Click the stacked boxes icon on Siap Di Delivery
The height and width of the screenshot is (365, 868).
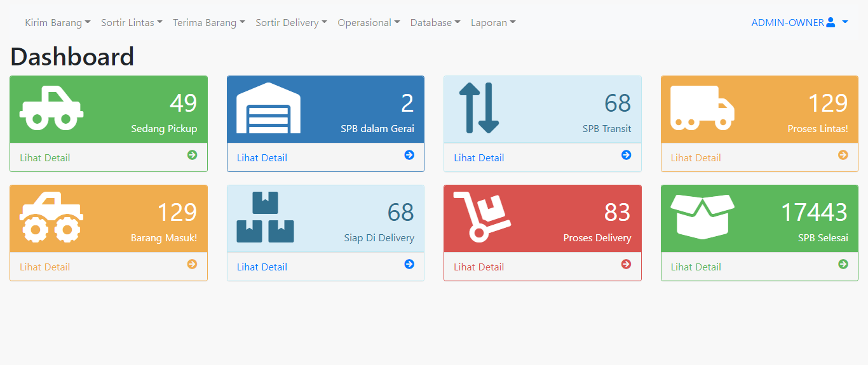pos(265,217)
